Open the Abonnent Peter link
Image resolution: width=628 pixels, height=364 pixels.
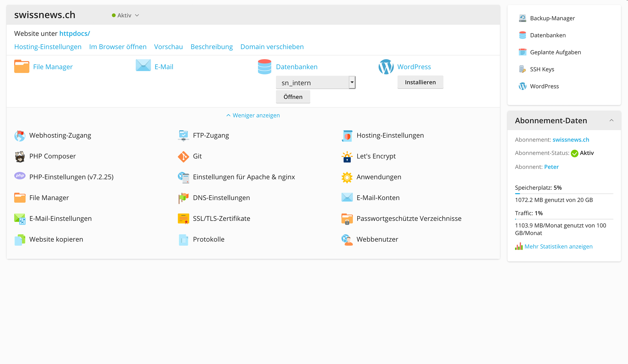tap(551, 167)
